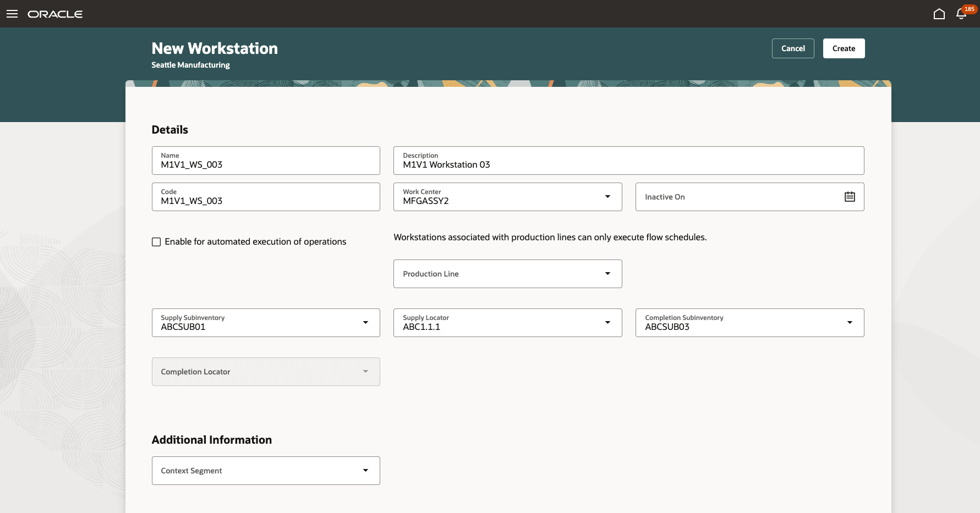Expand the Work Center dropdown
Viewport: 980px width, 513px height.
607,197
